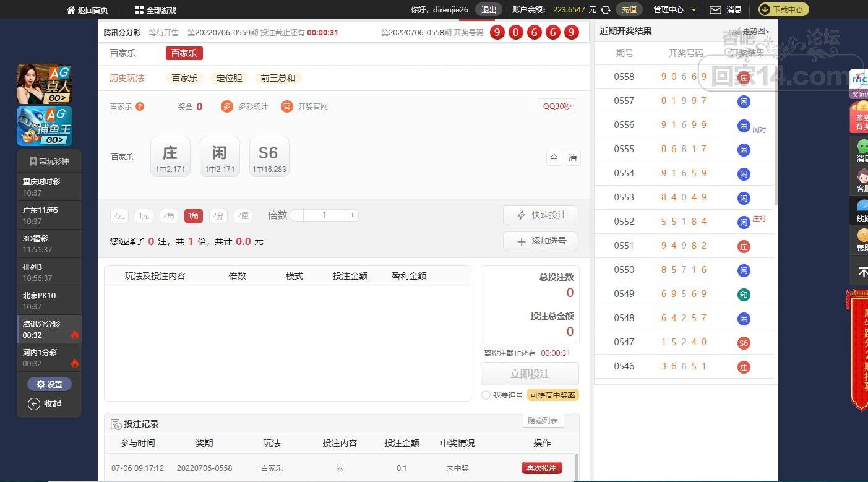
Task: Choose the 庄 banker betting option
Action: coord(170,157)
